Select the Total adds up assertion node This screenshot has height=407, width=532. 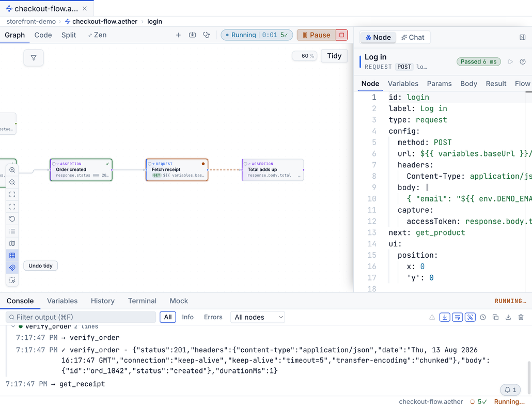pyautogui.click(x=273, y=170)
